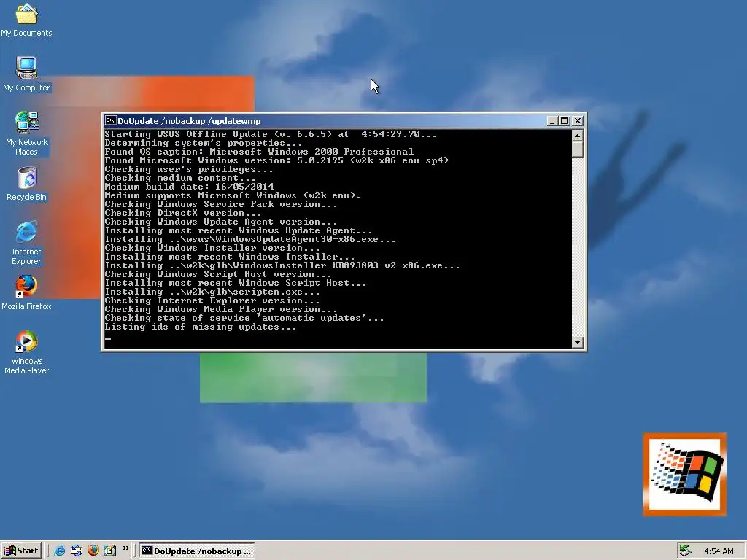The height and width of the screenshot is (560, 747).
Task: Click the 'Checking Windows Update Agent version...' line
Action: [x=221, y=222]
